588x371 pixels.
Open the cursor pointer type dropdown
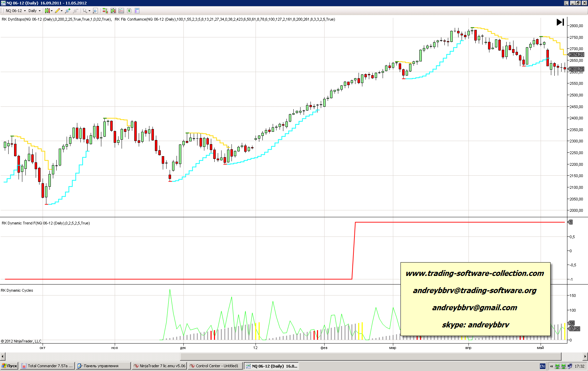[x=86, y=11]
